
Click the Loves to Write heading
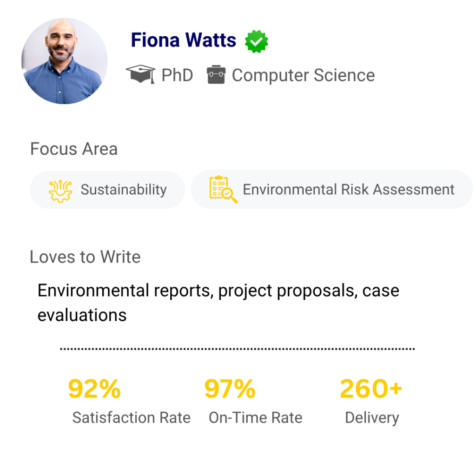85,257
